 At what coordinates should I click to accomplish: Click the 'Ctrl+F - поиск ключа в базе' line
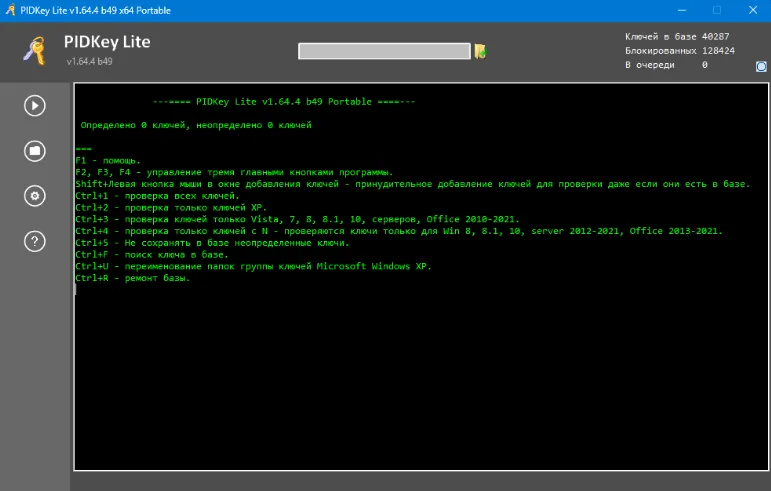152,255
